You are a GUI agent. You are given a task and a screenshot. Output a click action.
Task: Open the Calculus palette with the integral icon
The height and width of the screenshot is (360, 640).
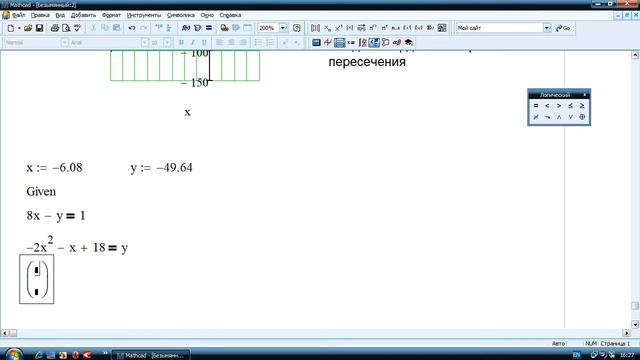pyautogui.click(x=362, y=42)
